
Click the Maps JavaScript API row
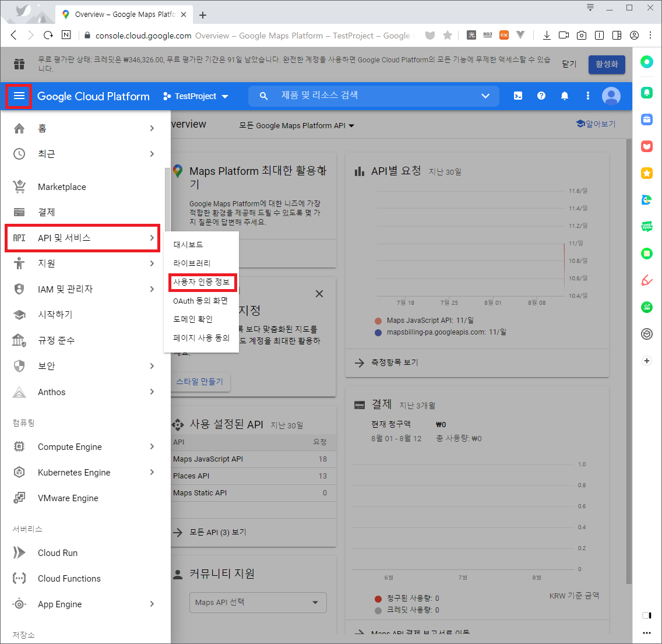[253, 459]
